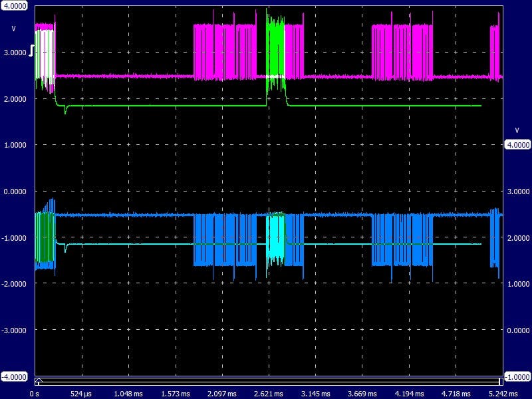Image resolution: width=532 pixels, height=399 pixels.
Task: Click the flat cyan trace line
Action: click(x=166, y=244)
